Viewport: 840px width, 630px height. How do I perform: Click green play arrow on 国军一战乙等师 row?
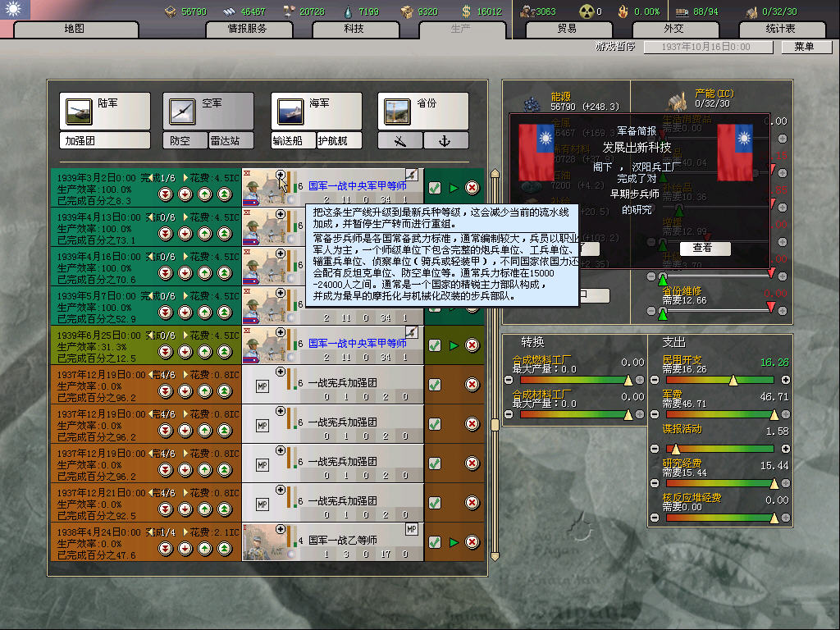[454, 543]
